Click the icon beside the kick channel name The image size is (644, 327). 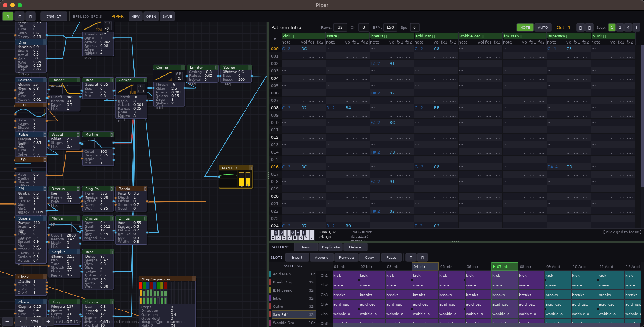pos(293,36)
